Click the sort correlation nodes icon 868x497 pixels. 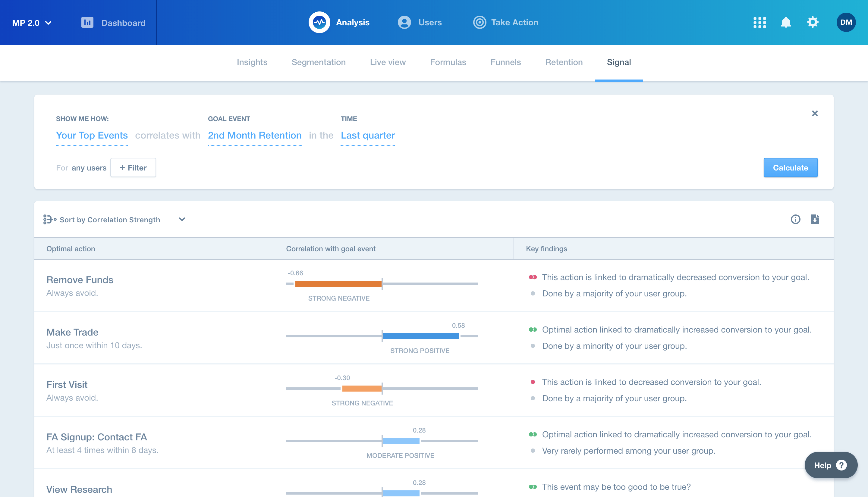(49, 220)
